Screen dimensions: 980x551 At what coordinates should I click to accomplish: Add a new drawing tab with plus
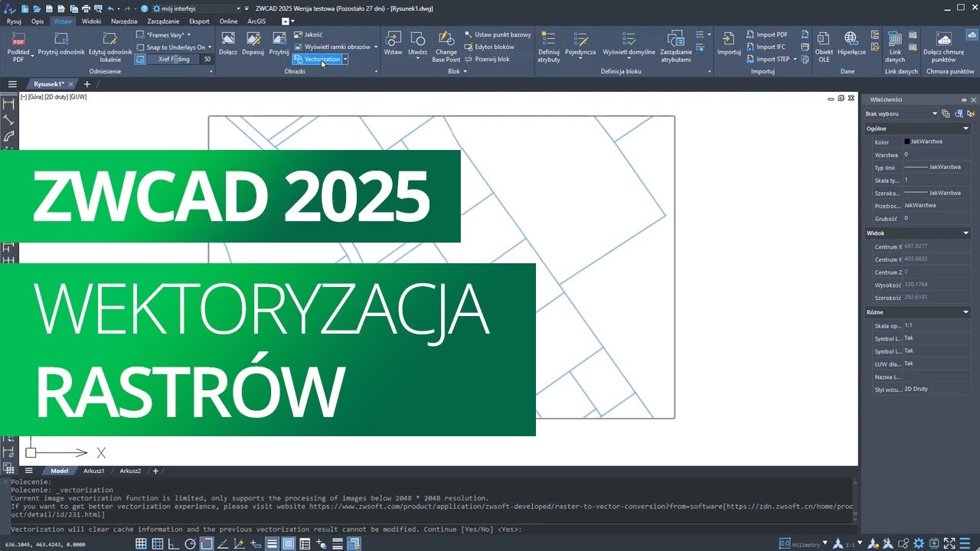point(87,84)
